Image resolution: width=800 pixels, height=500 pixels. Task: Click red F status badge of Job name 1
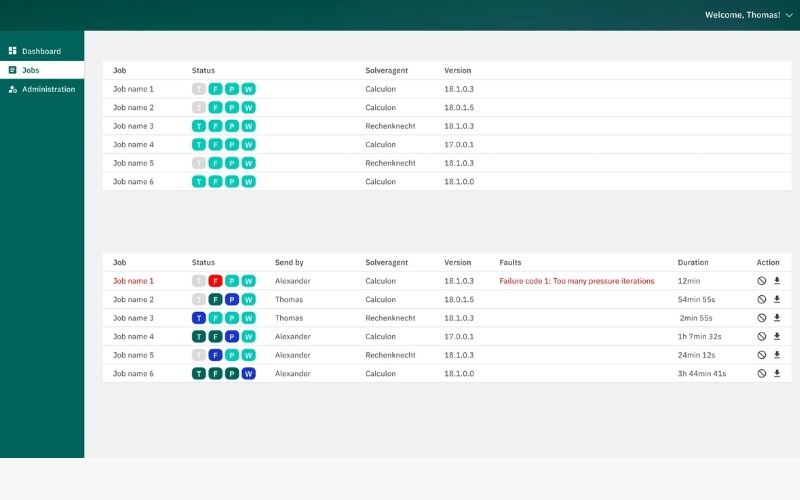pyautogui.click(x=215, y=281)
